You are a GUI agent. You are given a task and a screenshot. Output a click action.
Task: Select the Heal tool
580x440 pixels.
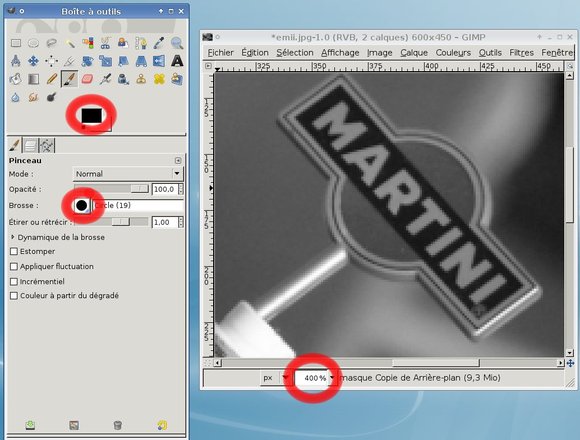point(159,79)
